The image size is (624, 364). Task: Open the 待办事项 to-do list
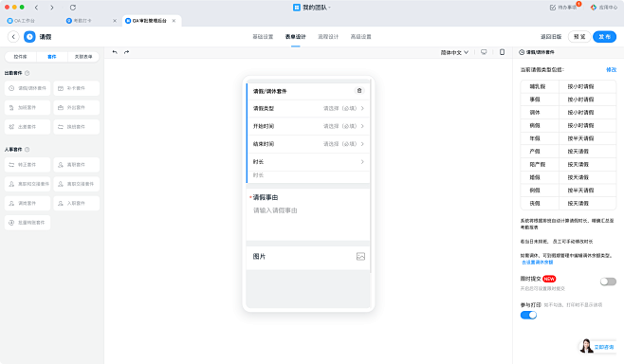(564, 8)
